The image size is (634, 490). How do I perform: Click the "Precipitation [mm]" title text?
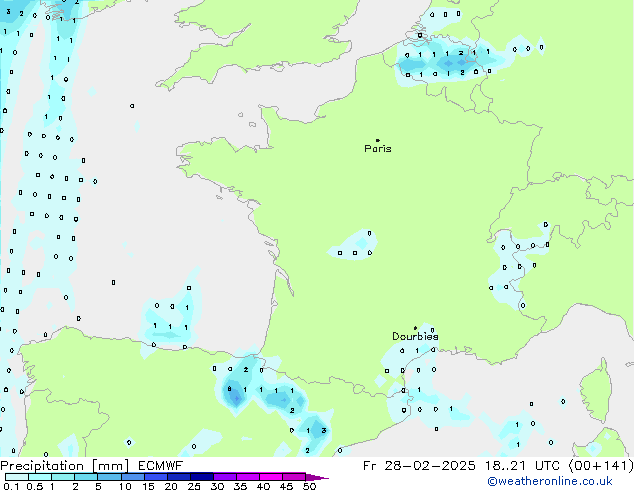(x=65, y=466)
